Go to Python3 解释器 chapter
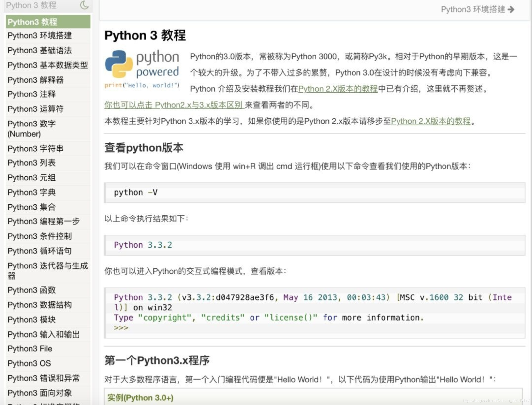This screenshot has width=532, height=405. (36, 80)
